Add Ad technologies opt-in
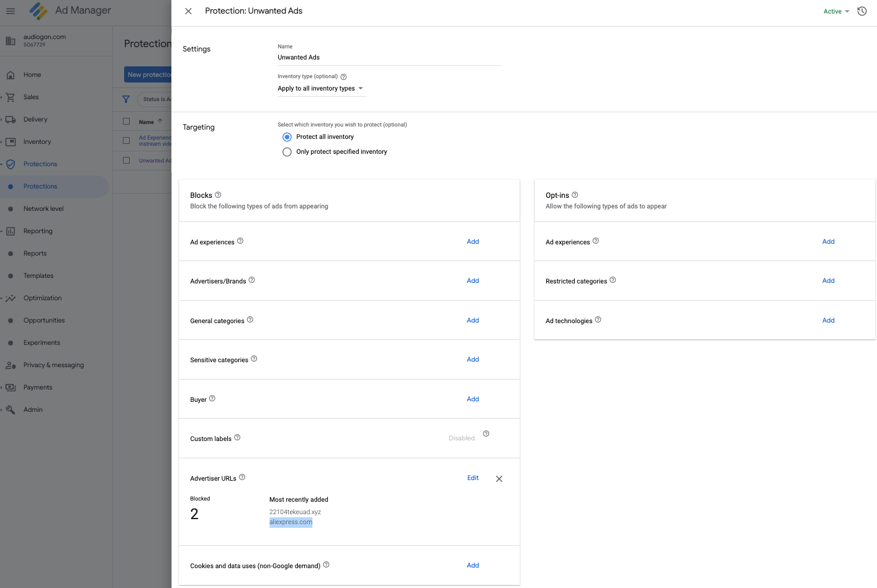Viewport: 877px width, 588px height. 829,320
